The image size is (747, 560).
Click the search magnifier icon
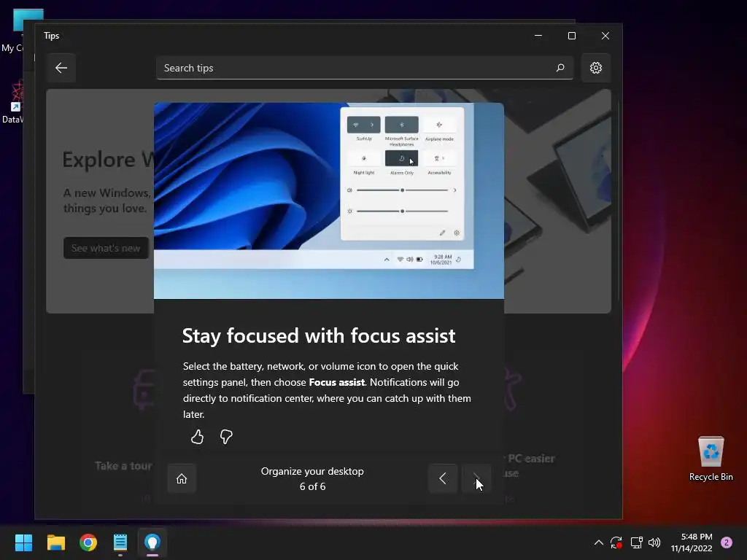560,68
